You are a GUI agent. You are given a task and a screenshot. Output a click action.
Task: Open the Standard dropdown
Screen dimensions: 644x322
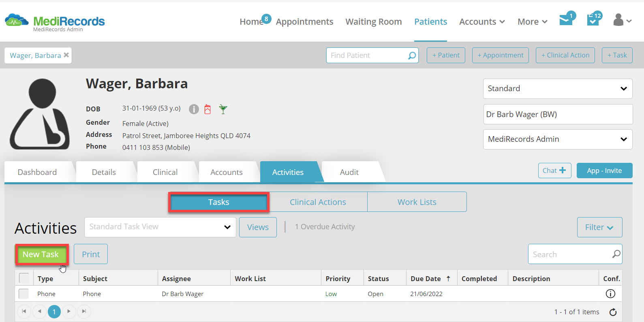[558, 88]
